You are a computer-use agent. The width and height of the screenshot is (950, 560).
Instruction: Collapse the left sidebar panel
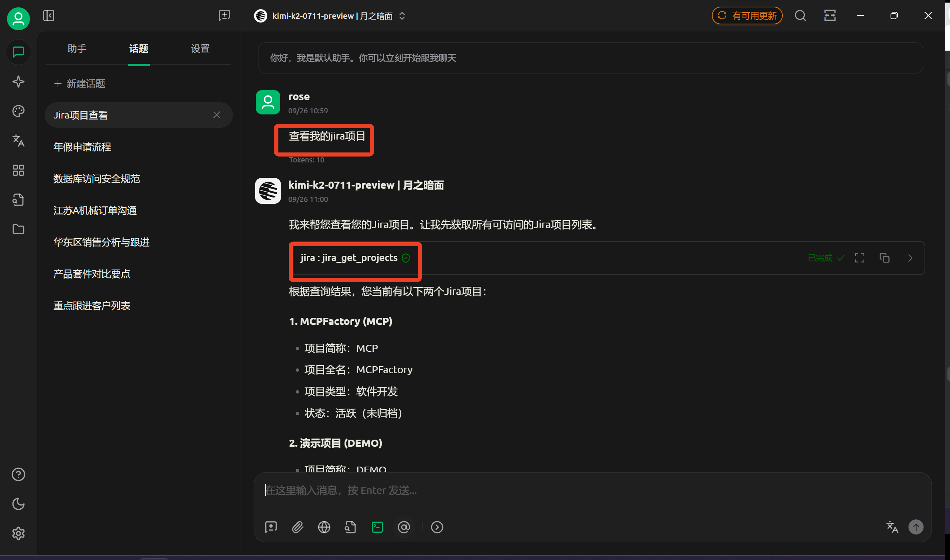[49, 16]
